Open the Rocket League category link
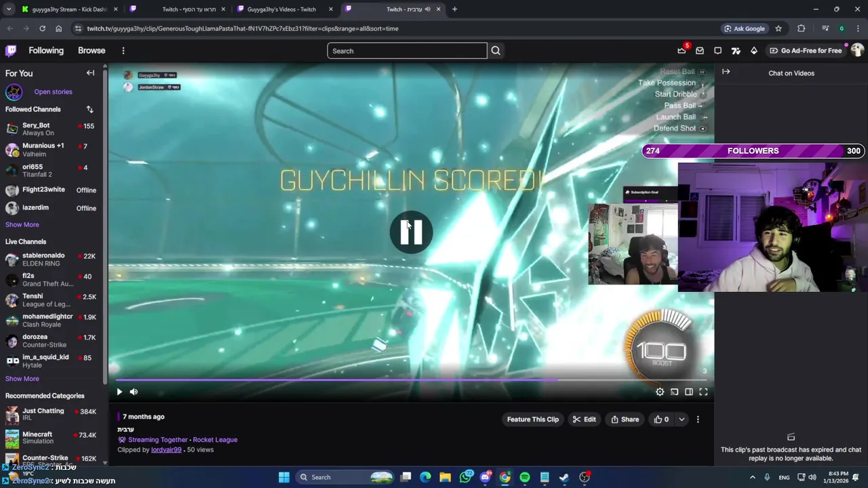Viewport: 868px width, 488px height. click(x=215, y=440)
